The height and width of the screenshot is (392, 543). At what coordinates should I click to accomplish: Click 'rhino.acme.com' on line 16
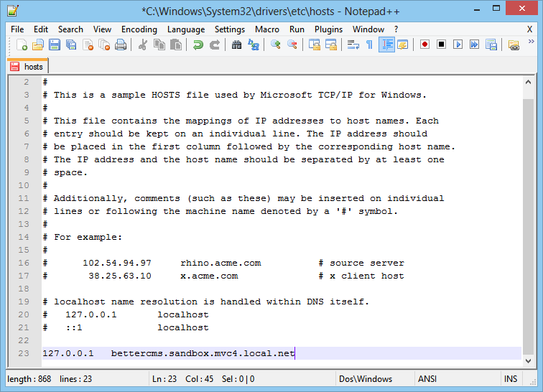(x=221, y=263)
